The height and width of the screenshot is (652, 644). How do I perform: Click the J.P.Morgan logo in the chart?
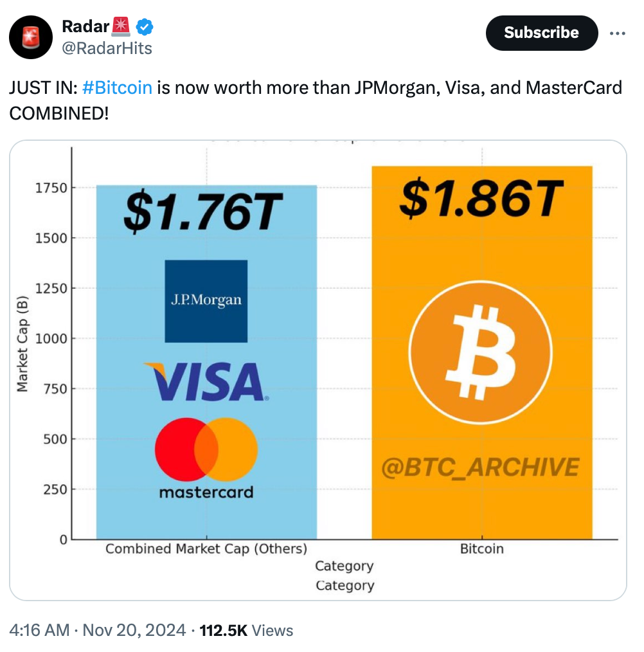(x=206, y=301)
